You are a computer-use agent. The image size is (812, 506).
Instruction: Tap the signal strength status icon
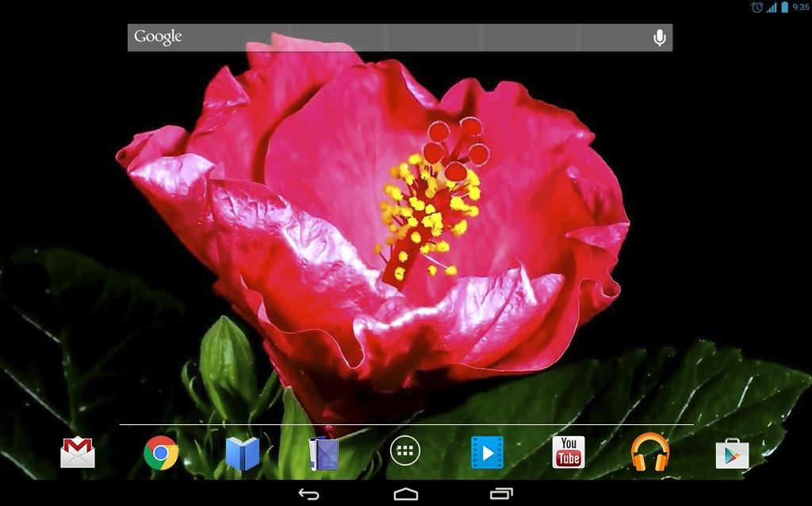click(772, 7)
